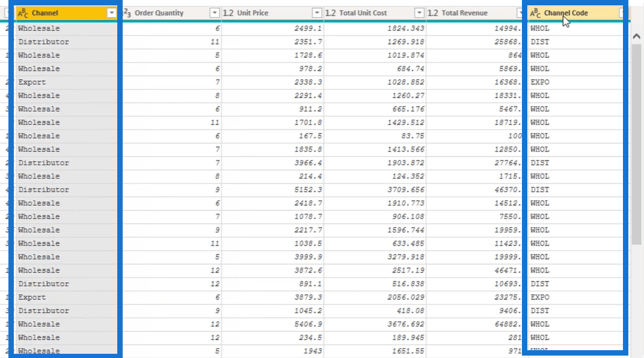Click Unit Price cell 2499.1
Screen dimensions: 644x358
point(273,28)
